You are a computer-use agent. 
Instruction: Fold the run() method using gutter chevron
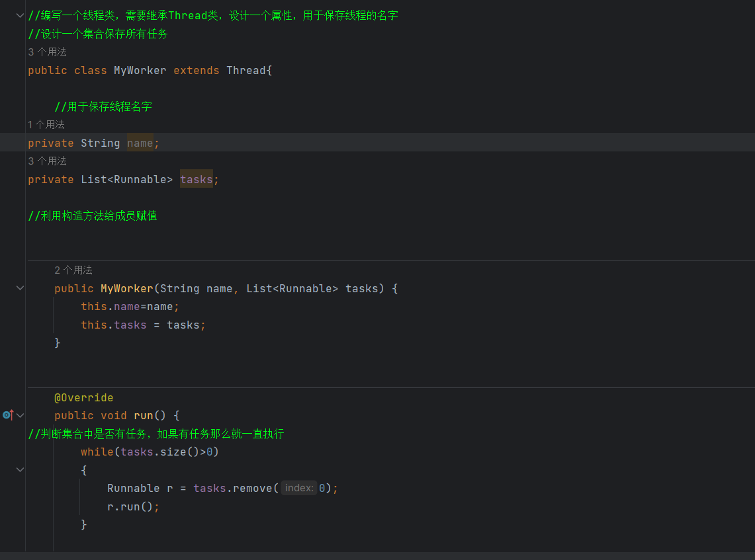pos(20,415)
